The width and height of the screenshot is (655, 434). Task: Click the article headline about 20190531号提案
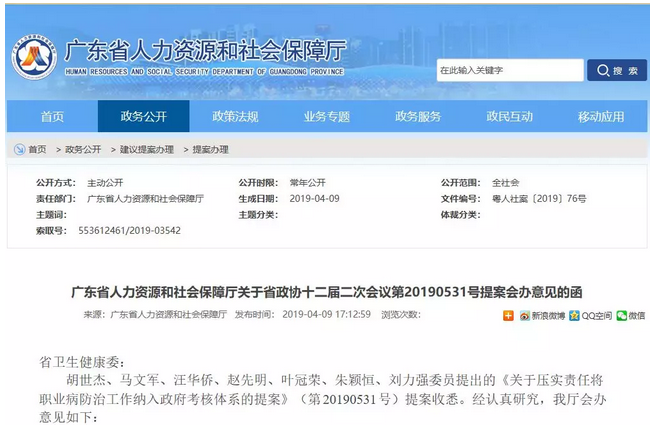(327, 292)
